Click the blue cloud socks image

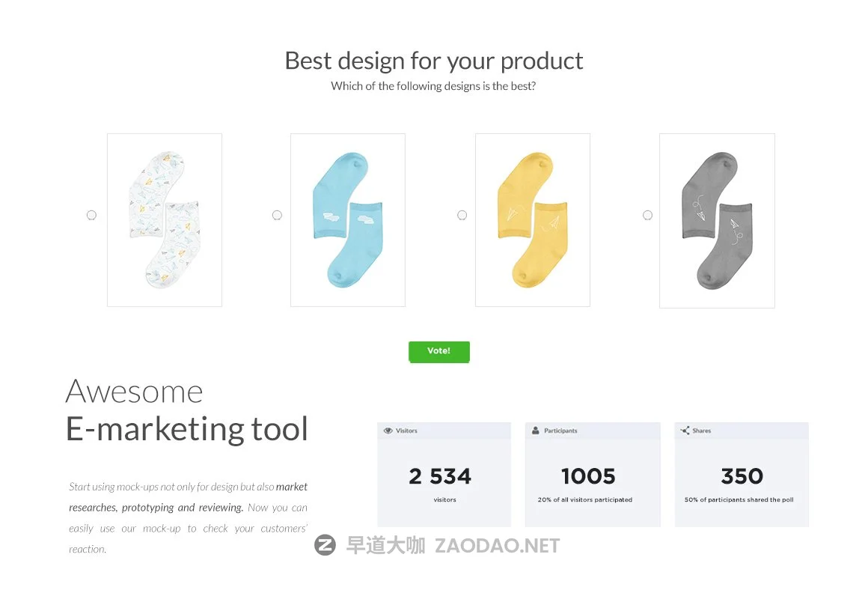[348, 220]
